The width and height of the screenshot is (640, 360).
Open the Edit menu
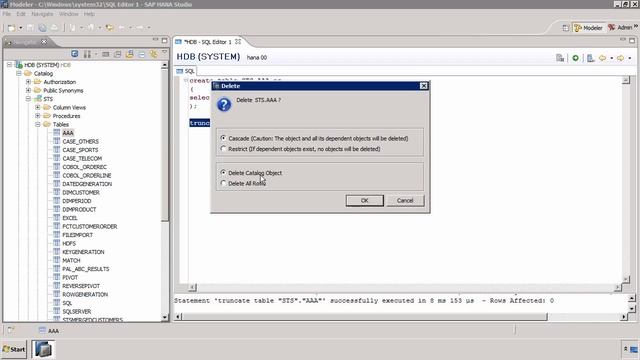pyautogui.click(x=21, y=14)
